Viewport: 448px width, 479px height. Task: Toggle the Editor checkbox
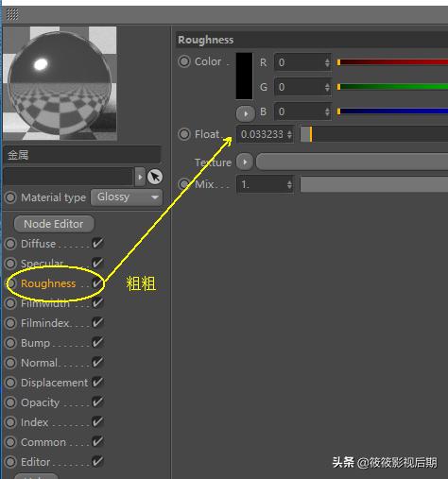(97, 461)
